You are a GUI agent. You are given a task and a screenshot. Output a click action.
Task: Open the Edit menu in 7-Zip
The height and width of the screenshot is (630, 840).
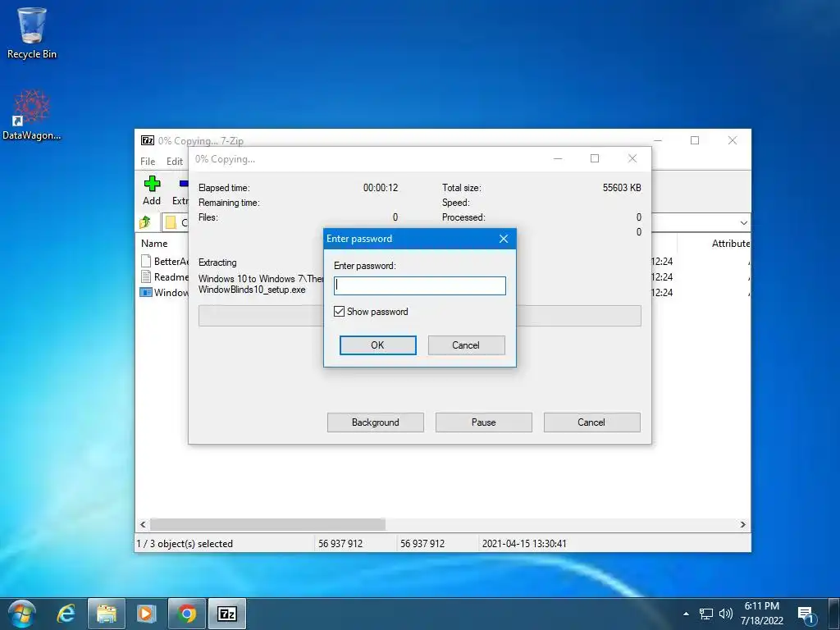(x=175, y=162)
